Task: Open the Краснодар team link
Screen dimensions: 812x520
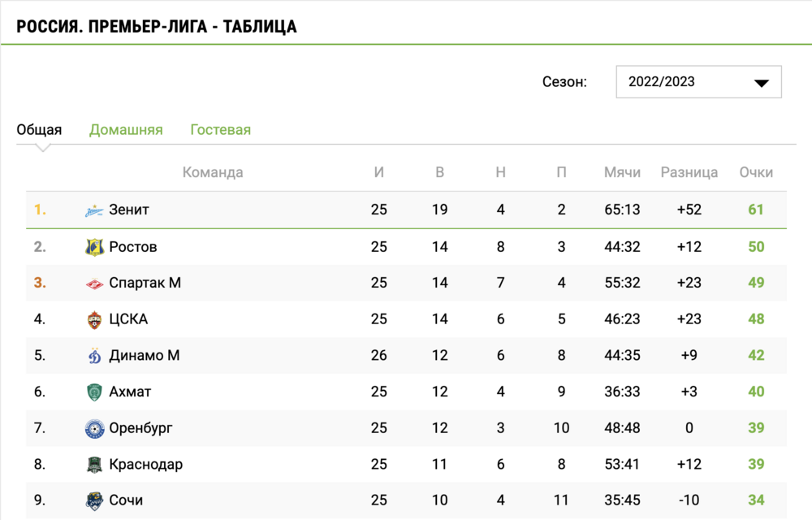Action: [x=146, y=464]
